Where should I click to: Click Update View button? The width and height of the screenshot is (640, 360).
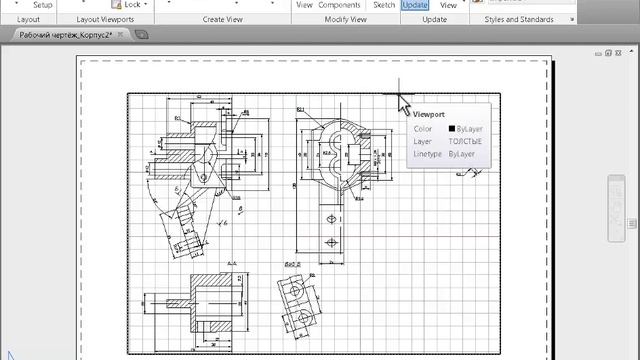coord(448,5)
